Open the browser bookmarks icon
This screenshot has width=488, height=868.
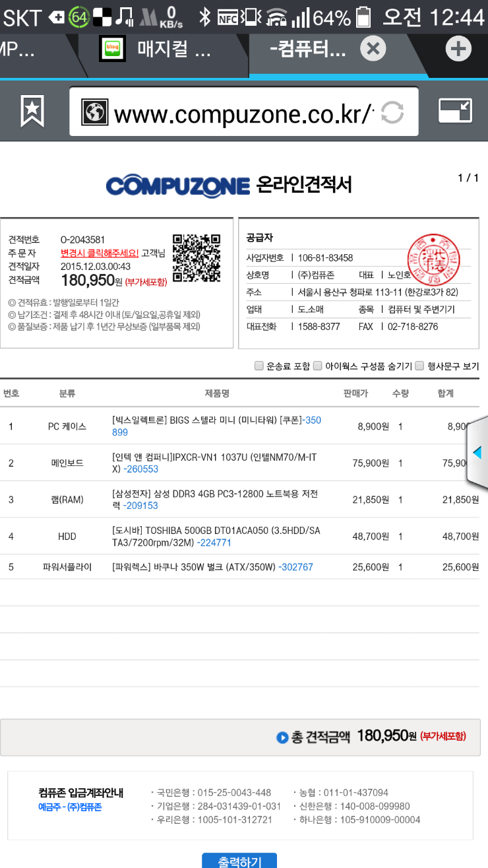coord(32,112)
